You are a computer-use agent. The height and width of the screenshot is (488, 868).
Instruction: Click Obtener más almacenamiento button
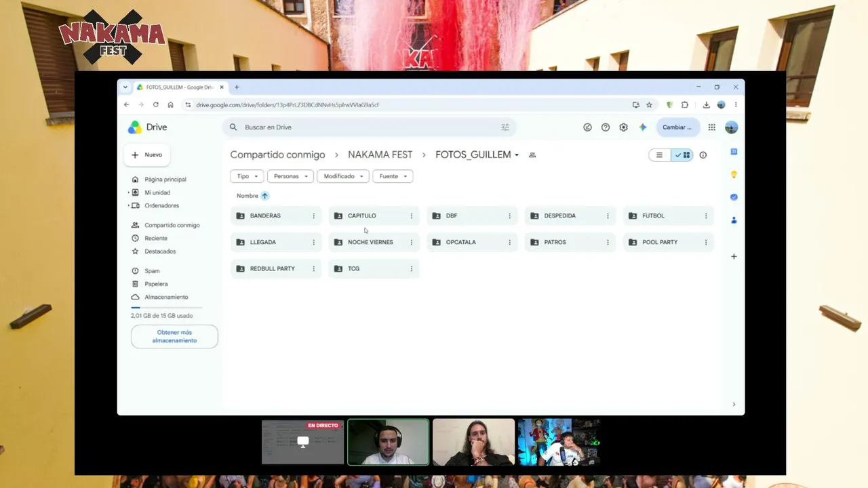[x=174, y=337]
